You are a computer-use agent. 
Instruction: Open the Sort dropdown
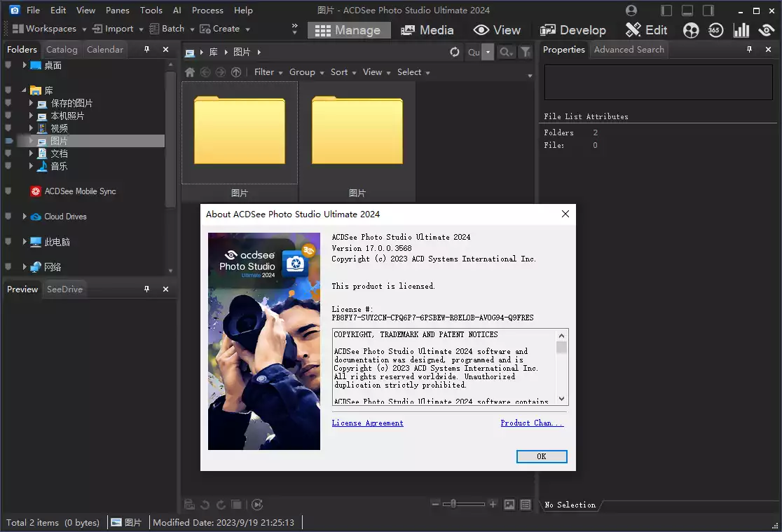point(343,72)
